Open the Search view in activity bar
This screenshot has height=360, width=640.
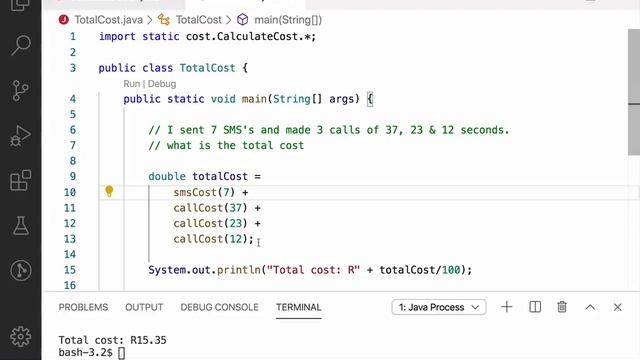pyautogui.click(x=20, y=45)
